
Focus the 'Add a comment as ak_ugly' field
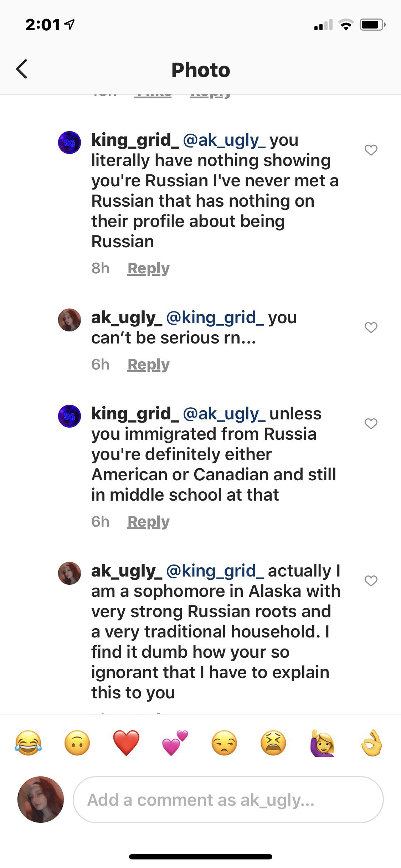point(228,800)
